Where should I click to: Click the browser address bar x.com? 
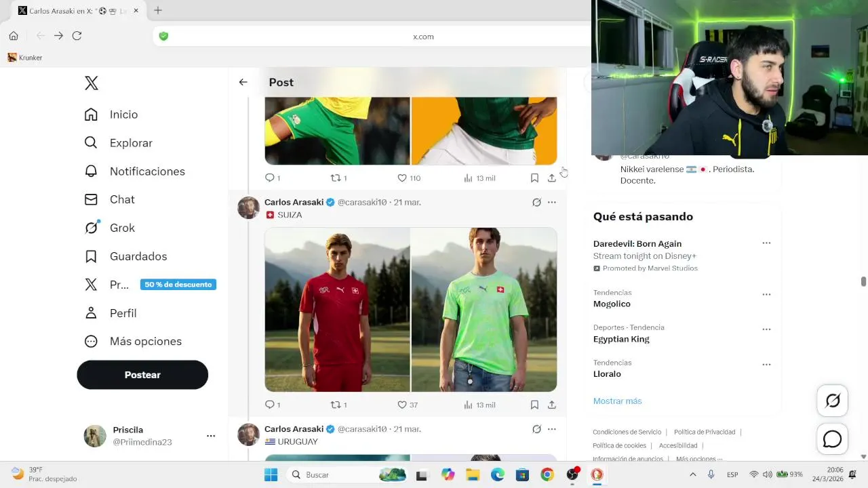pos(423,37)
